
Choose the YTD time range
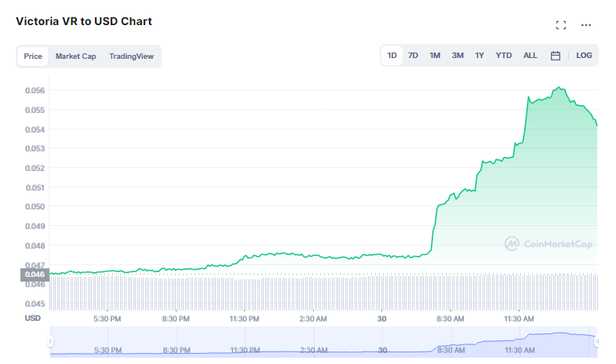click(503, 56)
